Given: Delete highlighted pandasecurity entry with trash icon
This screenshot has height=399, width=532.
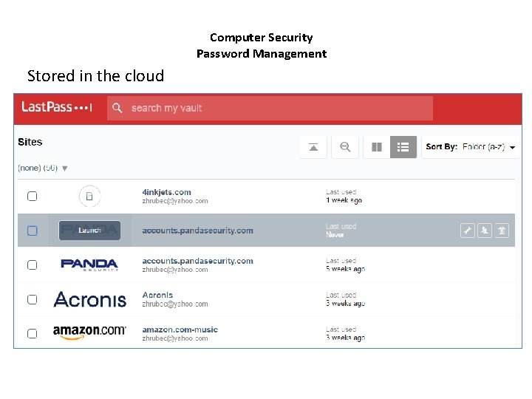Looking at the screenshot, I should [502, 231].
